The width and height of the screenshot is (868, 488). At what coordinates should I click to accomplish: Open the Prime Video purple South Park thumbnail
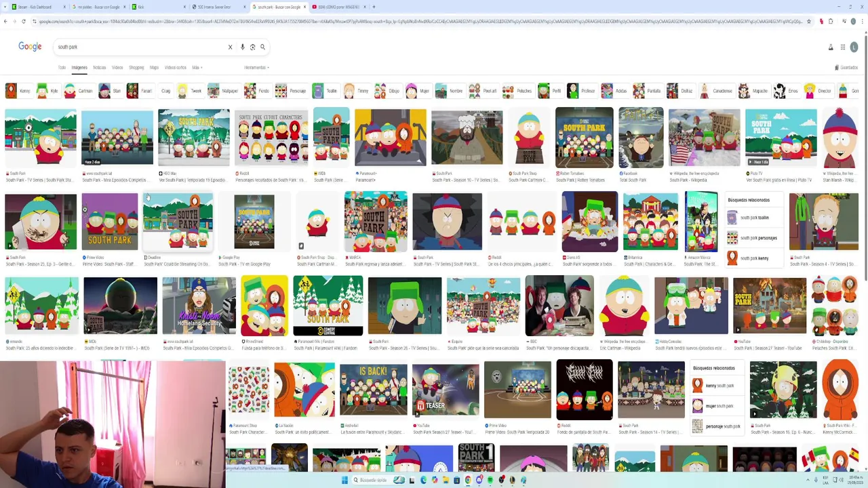(x=110, y=222)
